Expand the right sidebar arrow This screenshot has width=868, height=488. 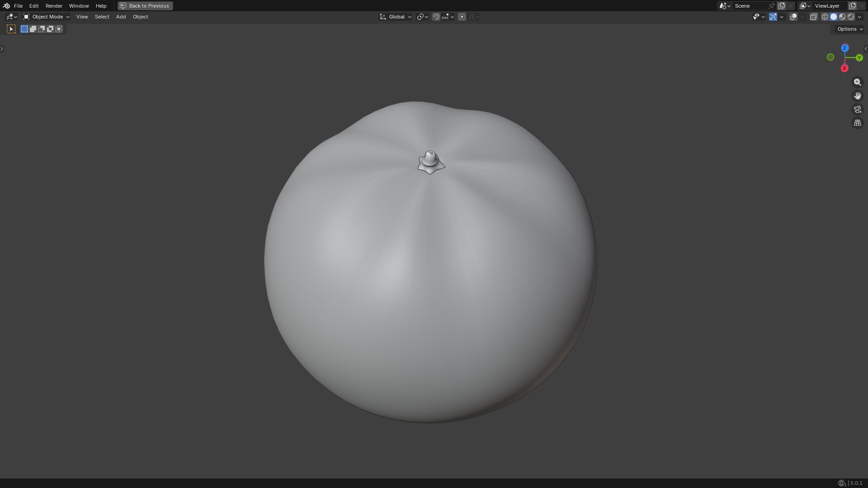point(866,48)
